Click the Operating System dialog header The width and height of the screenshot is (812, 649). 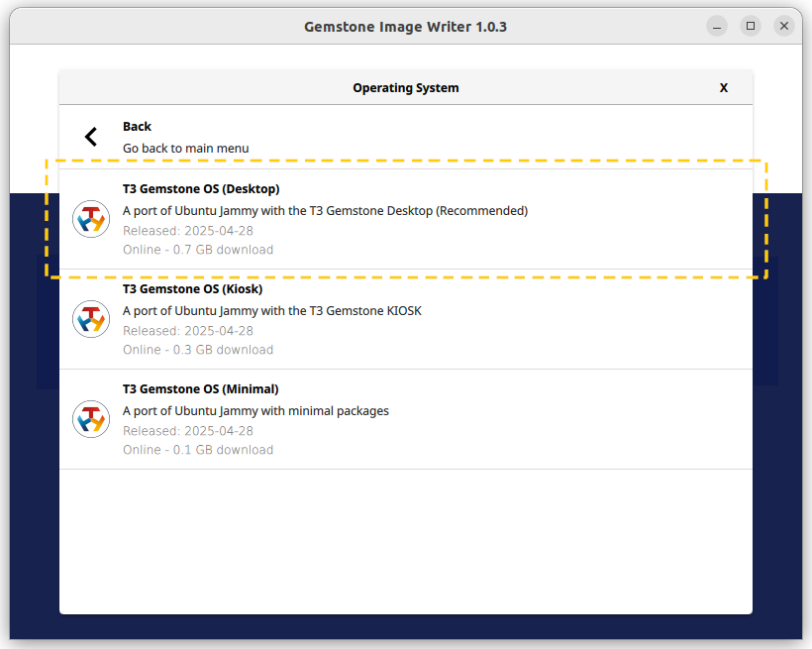406,88
